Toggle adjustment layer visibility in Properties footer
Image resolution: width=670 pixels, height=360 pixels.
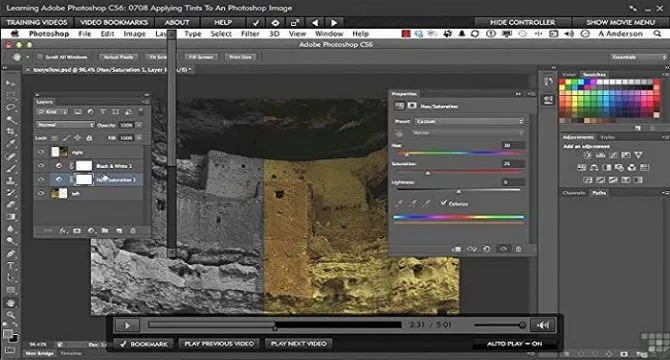pyautogui.click(x=503, y=249)
